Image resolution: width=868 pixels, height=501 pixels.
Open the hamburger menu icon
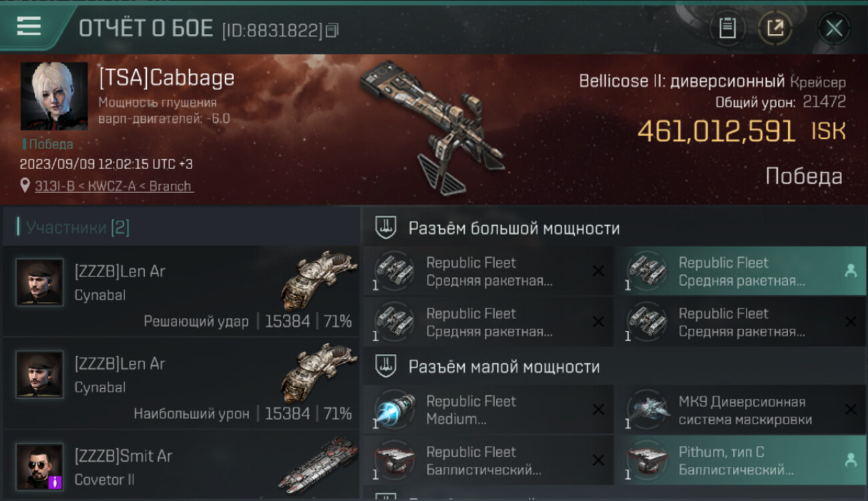pos(29,27)
